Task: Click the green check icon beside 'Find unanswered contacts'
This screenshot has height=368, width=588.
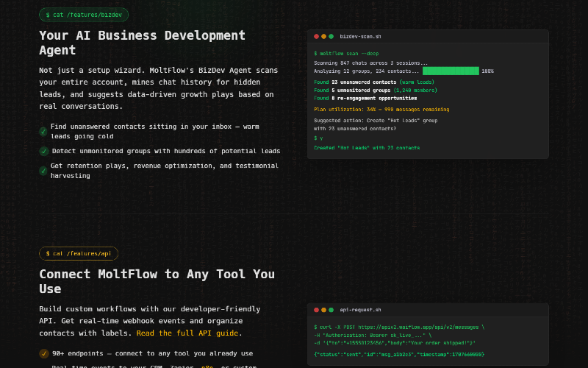Action: (x=43, y=132)
